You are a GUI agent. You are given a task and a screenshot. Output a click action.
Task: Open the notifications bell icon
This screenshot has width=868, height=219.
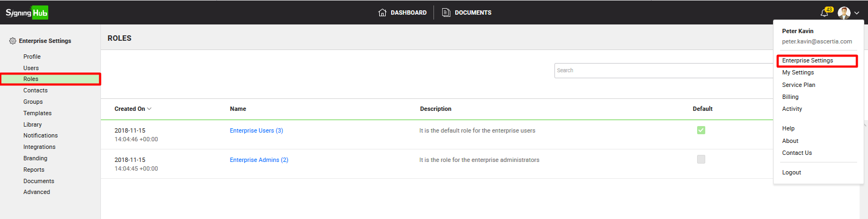point(825,13)
